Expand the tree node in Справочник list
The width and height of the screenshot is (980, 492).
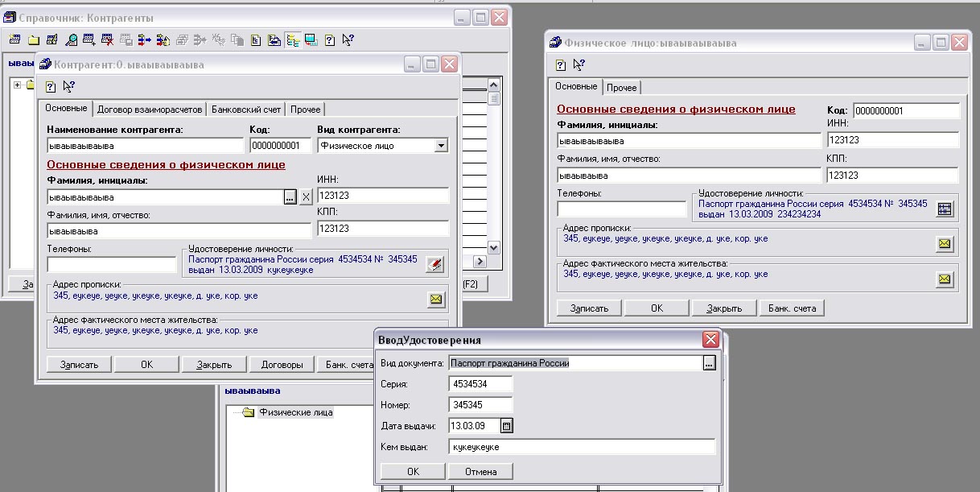click(17, 84)
